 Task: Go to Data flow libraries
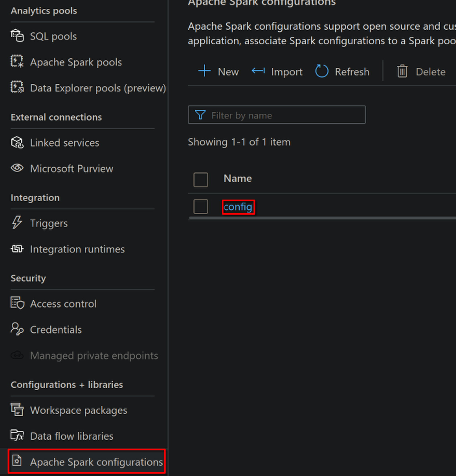tap(72, 436)
